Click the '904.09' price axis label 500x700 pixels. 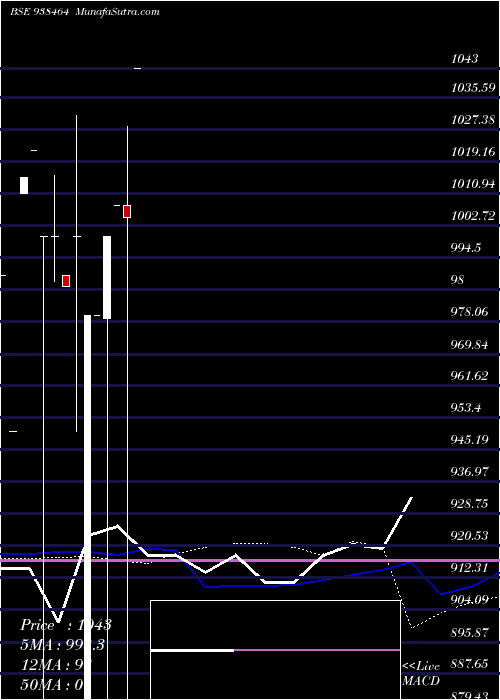[470, 600]
